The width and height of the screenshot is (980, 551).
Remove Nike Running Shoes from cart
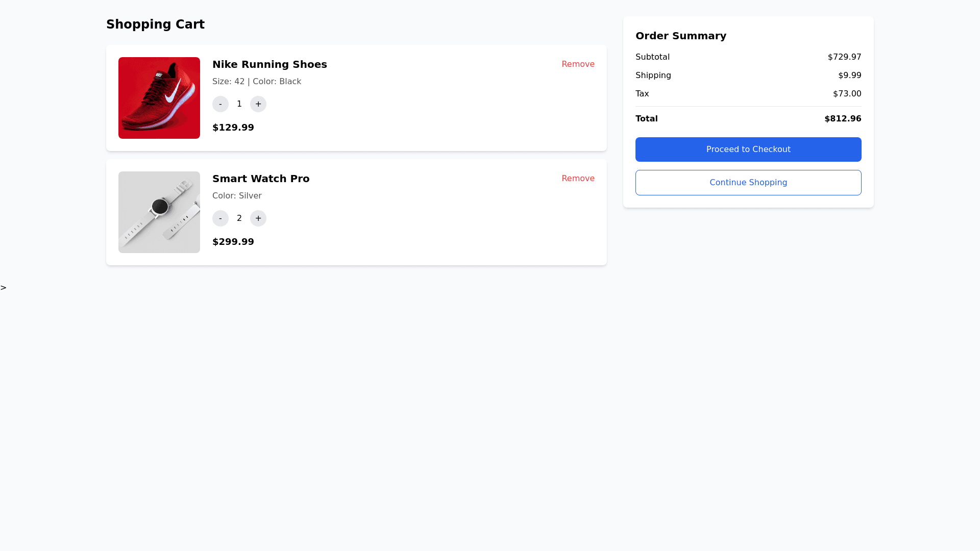[578, 64]
